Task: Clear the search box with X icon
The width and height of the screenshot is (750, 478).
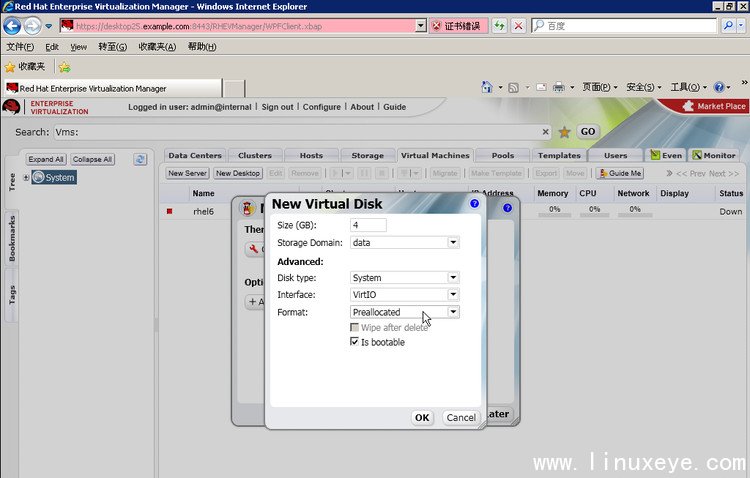Action: [545, 132]
